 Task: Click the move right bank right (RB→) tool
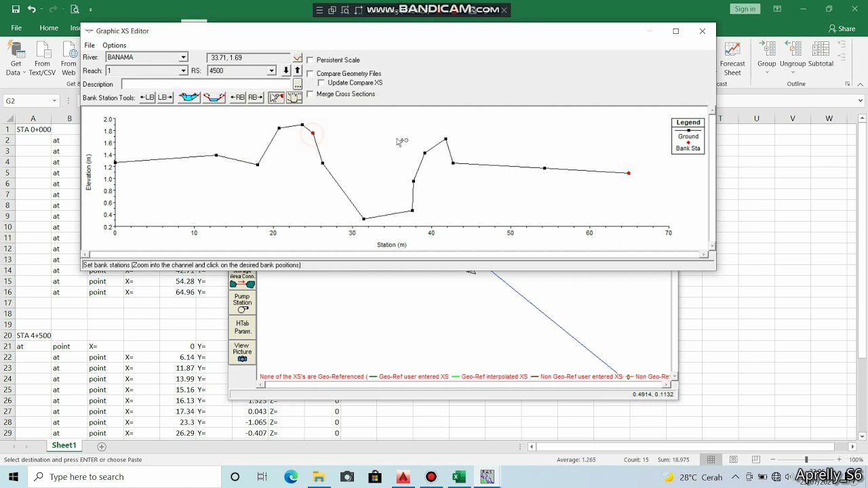pyautogui.click(x=255, y=98)
